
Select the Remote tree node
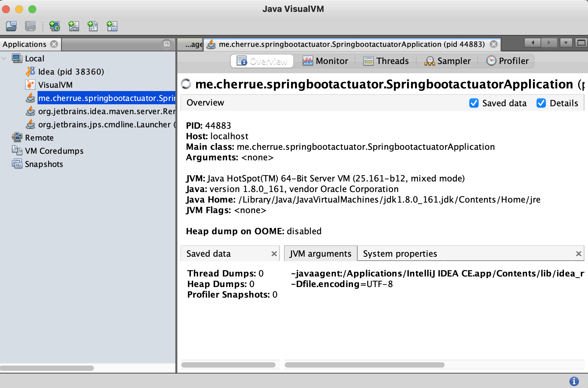click(x=39, y=138)
